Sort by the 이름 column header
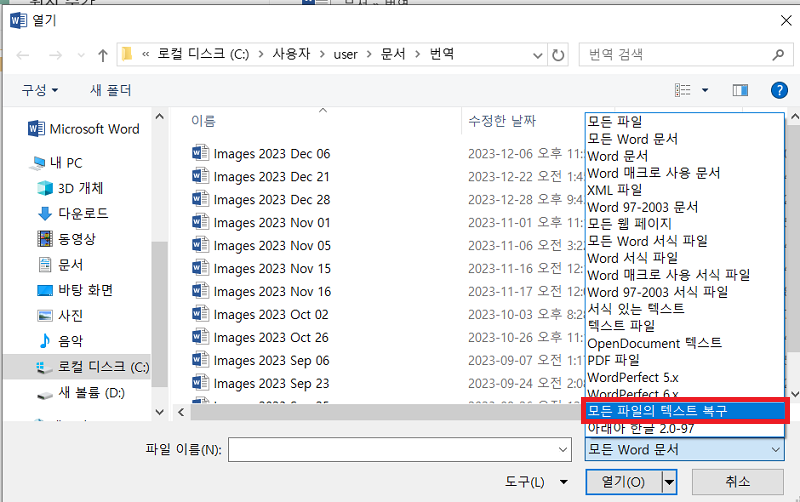800x502 pixels. [x=203, y=121]
